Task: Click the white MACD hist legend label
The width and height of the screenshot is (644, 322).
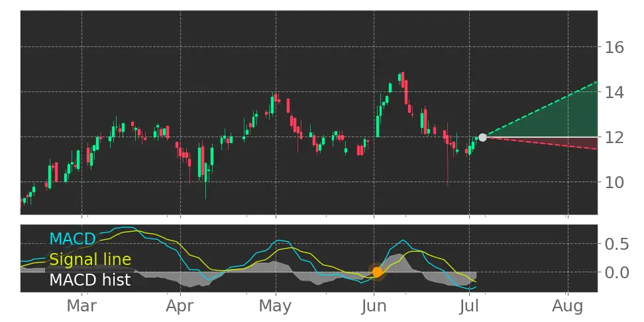Action: [90, 280]
